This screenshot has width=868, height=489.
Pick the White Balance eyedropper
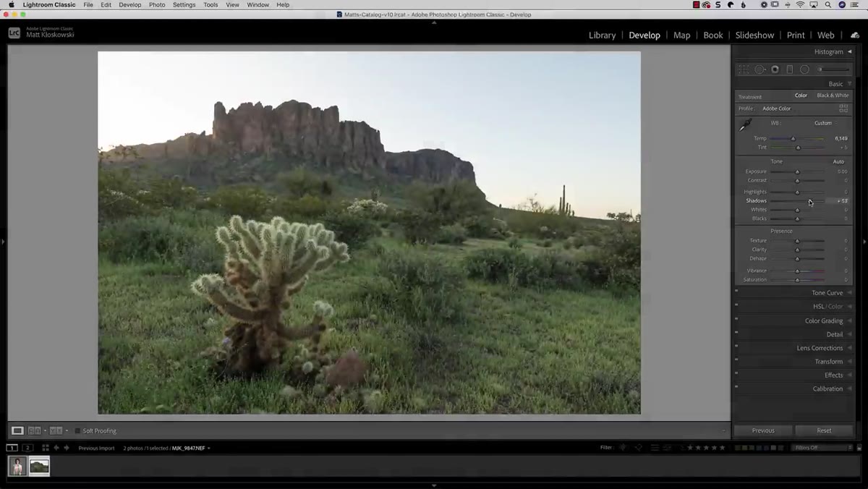pyautogui.click(x=745, y=125)
